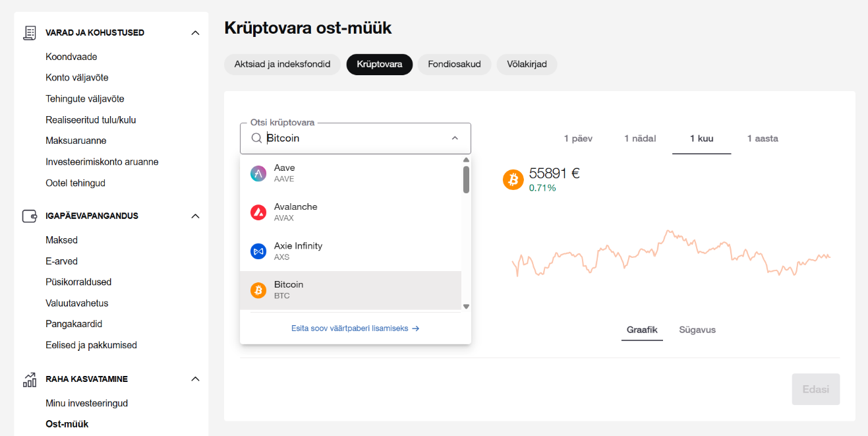
Task: Select Avalanche AVAX from the list
Action: click(x=351, y=212)
